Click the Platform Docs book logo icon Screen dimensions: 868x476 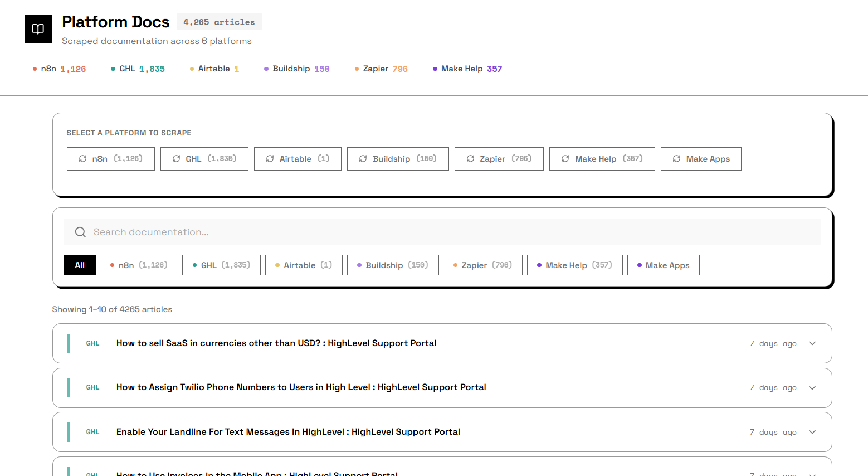point(38,29)
